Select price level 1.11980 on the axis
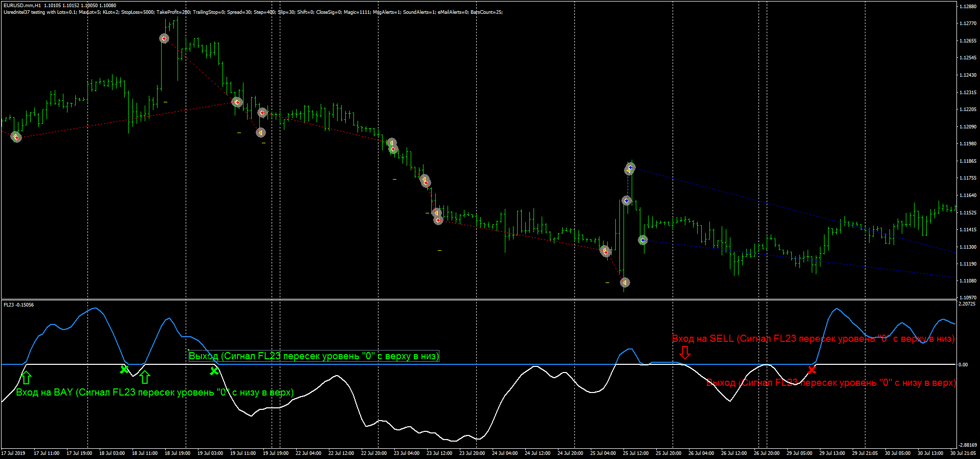This screenshot has height=459, width=980. point(968,144)
